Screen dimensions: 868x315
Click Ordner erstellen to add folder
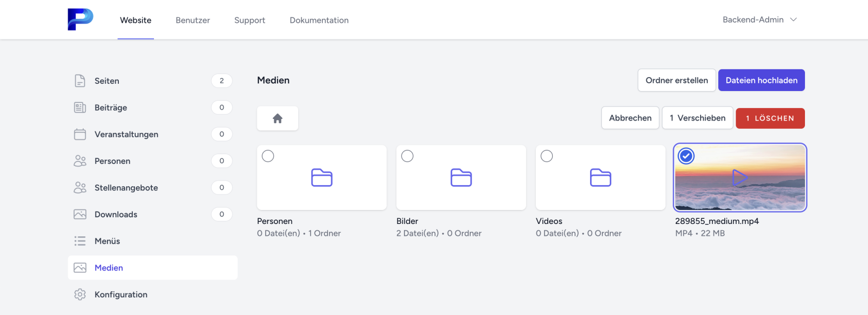[676, 80]
